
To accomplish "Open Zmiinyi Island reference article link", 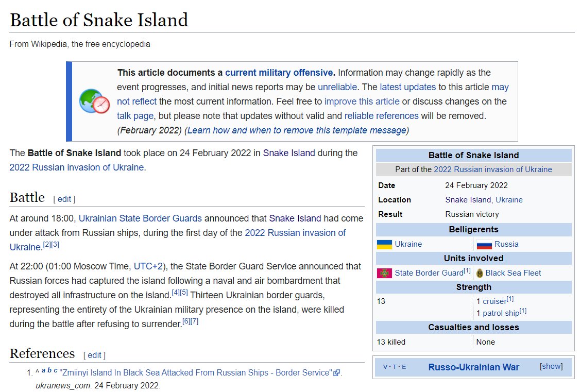I will click(x=196, y=372).
